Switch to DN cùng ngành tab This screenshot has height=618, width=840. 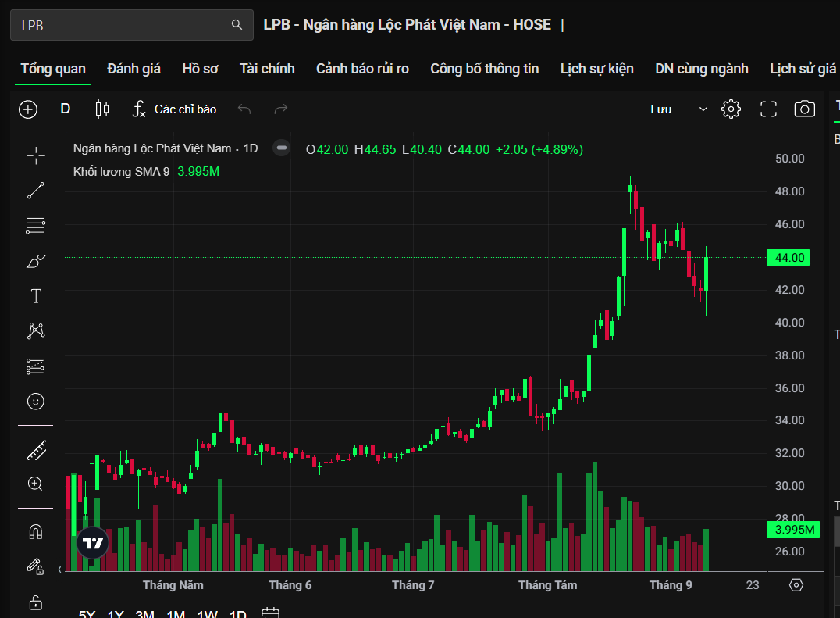701,69
